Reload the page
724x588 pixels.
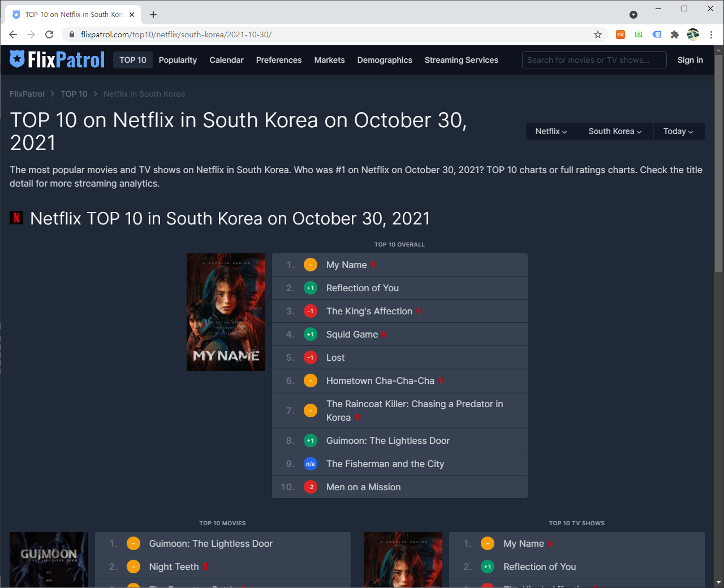coord(49,34)
